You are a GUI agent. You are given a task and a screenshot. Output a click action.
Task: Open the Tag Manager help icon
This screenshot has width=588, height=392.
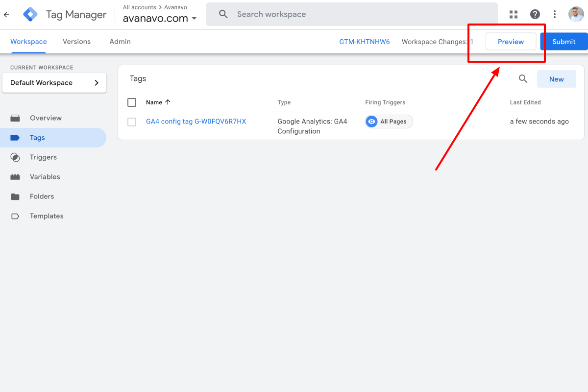click(x=535, y=14)
